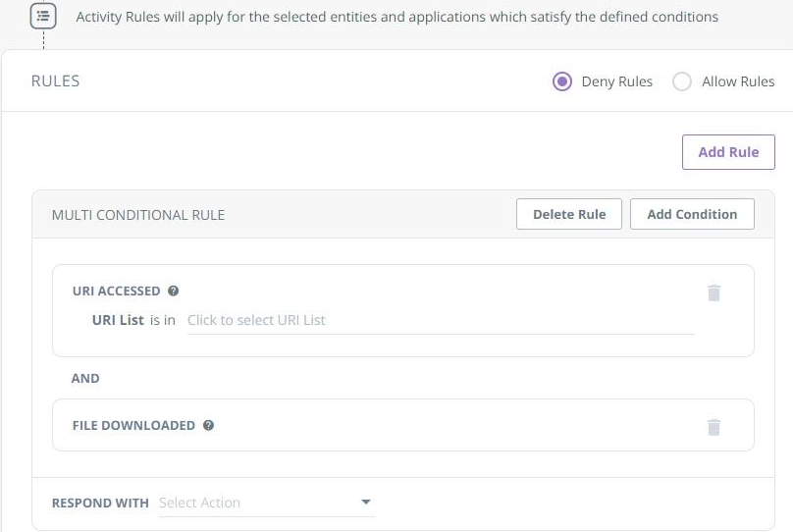793x532 pixels.
Task: Click the RESPOND WITH label
Action: tap(100, 503)
